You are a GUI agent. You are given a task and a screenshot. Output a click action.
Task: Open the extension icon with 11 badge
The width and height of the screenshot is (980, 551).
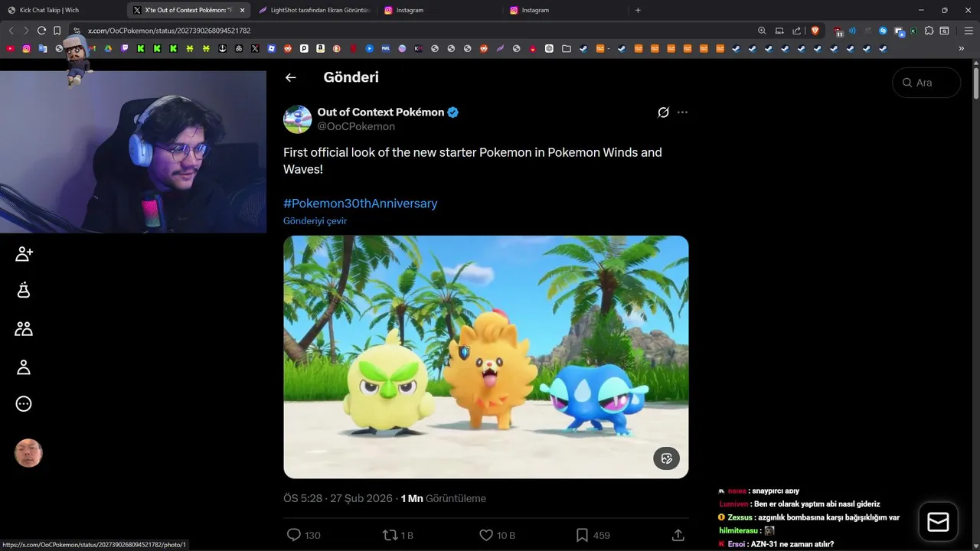838,31
